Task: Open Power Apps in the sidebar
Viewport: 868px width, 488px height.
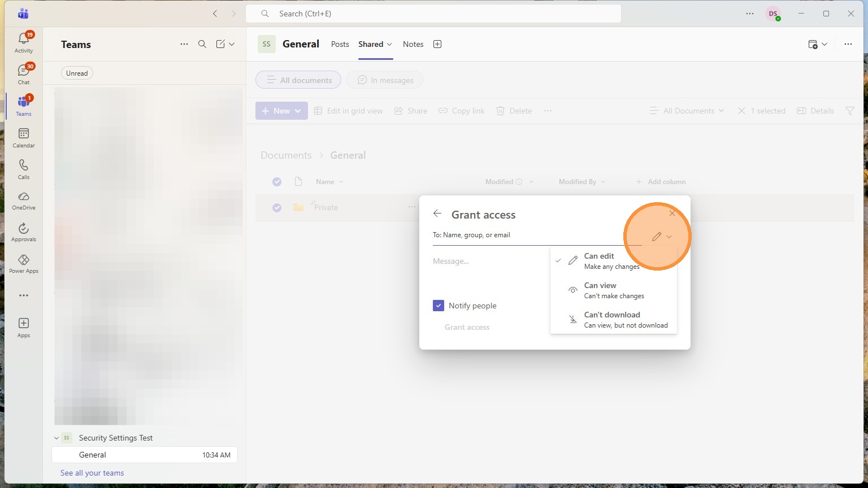Action: point(24,264)
